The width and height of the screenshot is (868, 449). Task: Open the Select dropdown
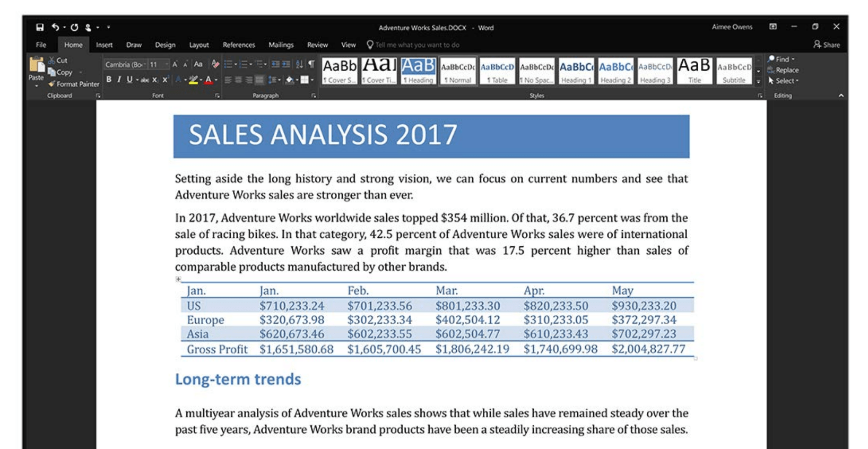point(784,81)
